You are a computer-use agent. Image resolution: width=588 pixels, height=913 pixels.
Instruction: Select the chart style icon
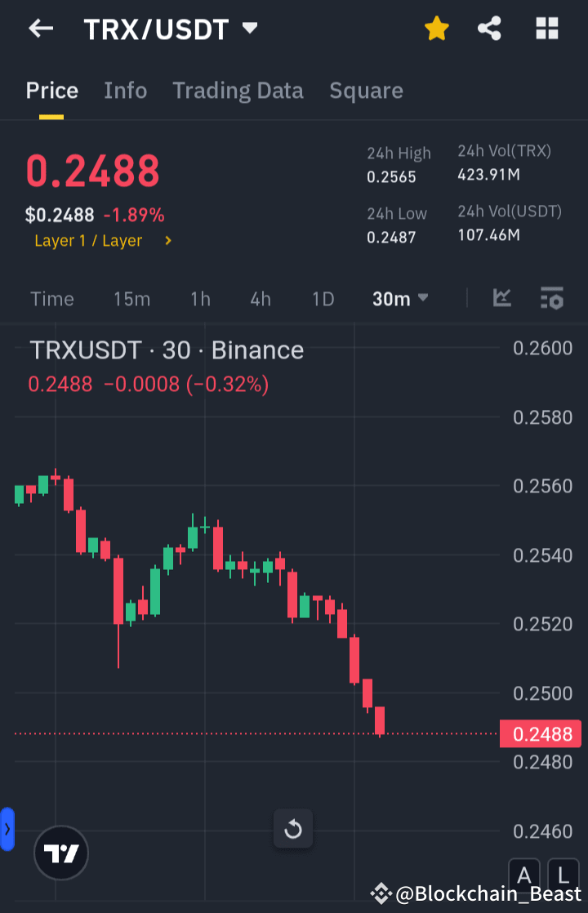coord(502,299)
